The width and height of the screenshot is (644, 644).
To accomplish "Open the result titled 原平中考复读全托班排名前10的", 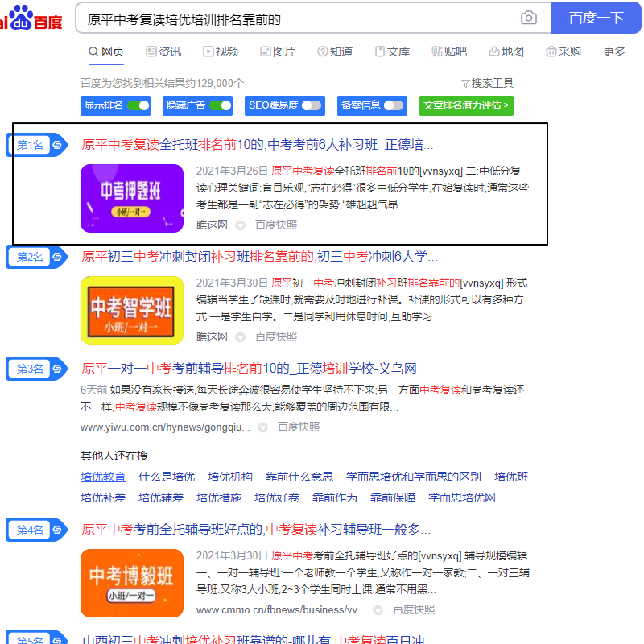I will (257, 145).
